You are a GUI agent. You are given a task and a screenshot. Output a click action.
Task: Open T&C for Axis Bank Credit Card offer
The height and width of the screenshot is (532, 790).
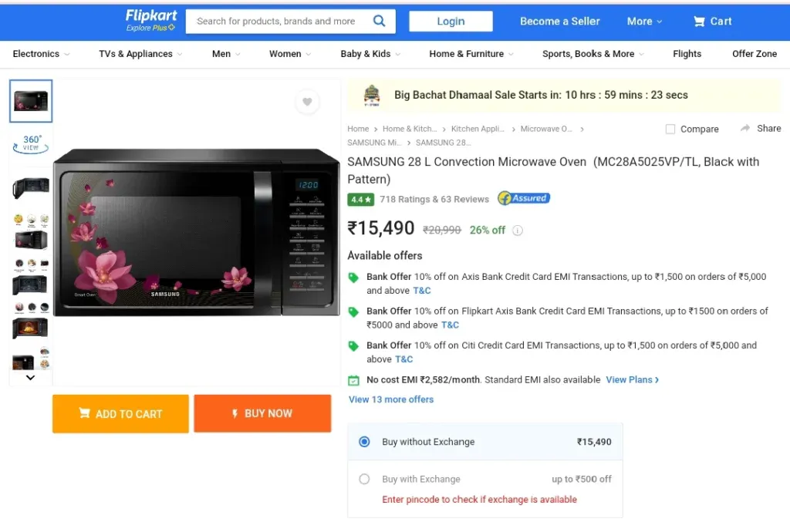tap(422, 291)
